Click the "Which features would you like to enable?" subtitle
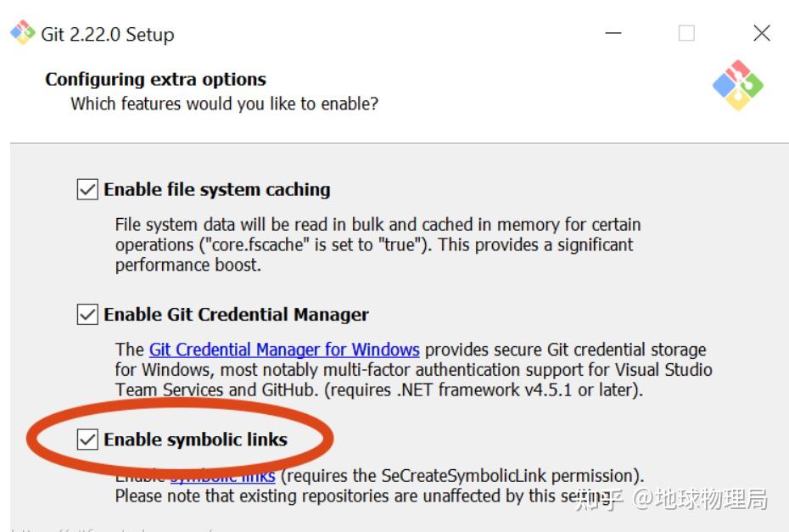The height and width of the screenshot is (532, 789). 224,104
